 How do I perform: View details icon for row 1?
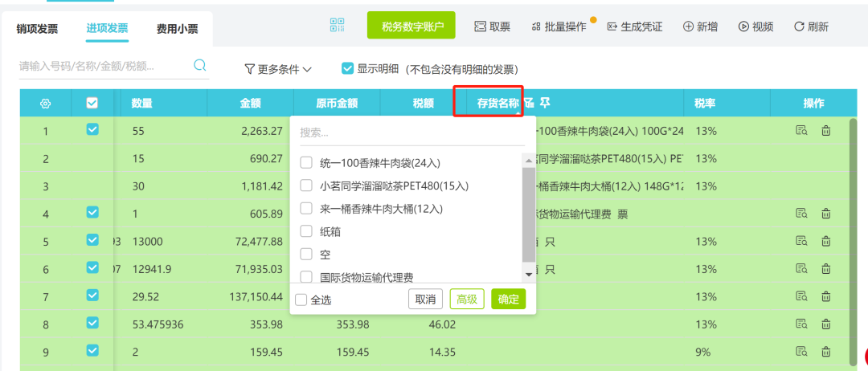pos(801,130)
